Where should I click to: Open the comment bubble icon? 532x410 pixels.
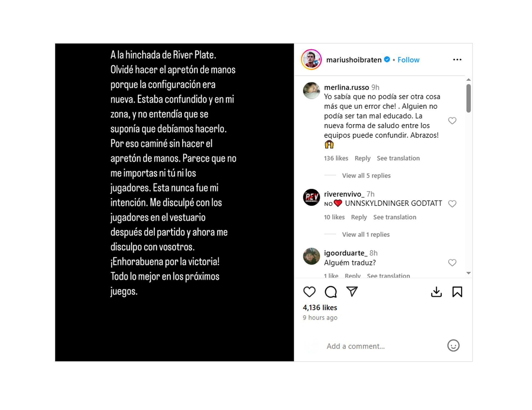331,292
